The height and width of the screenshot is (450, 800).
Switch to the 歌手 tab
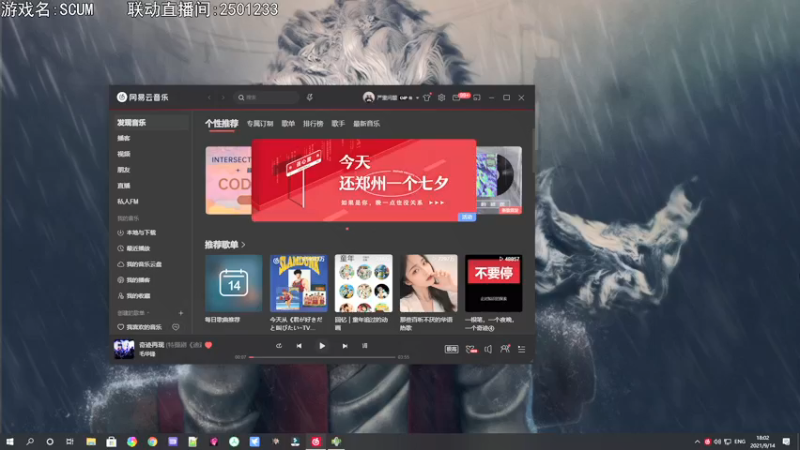point(338,123)
